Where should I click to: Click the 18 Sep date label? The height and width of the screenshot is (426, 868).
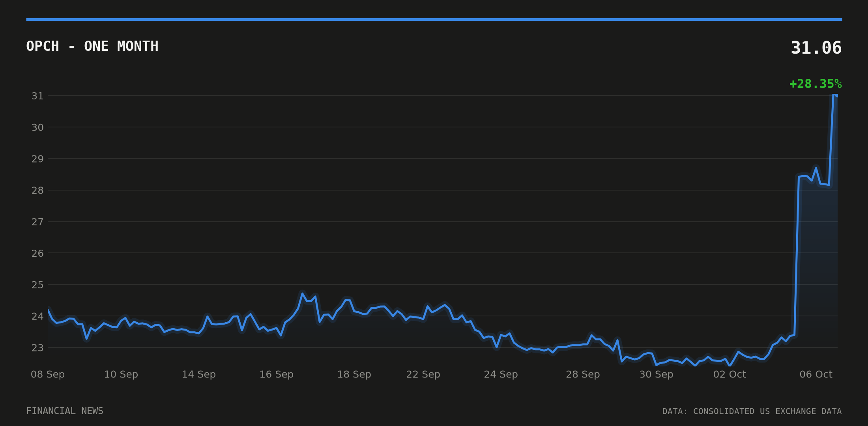[x=354, y=374]
